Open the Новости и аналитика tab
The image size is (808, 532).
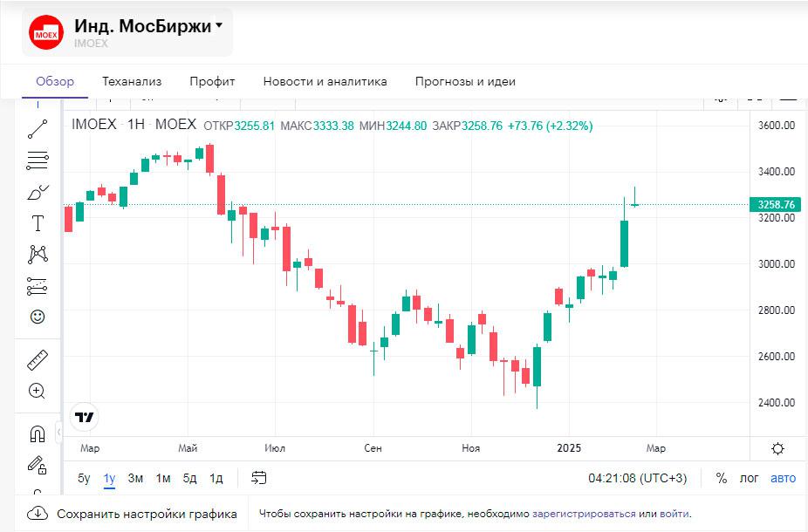pos(325,82)
